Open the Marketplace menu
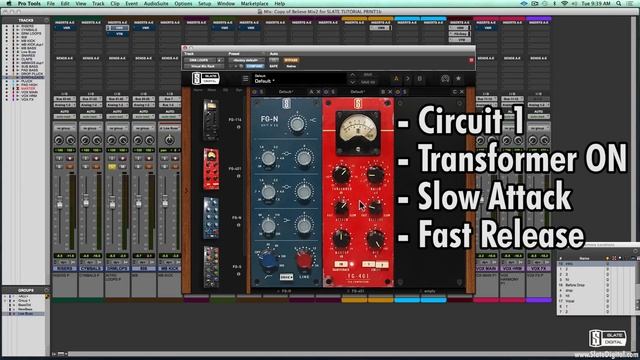Screen dimensions: 640x360 tap(254, 3)
